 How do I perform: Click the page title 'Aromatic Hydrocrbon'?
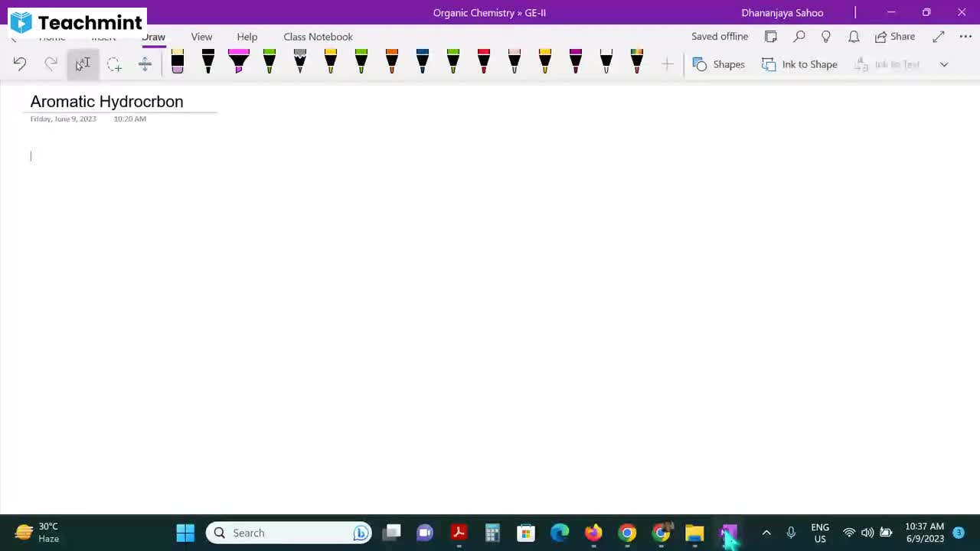[x=106, y=102]
